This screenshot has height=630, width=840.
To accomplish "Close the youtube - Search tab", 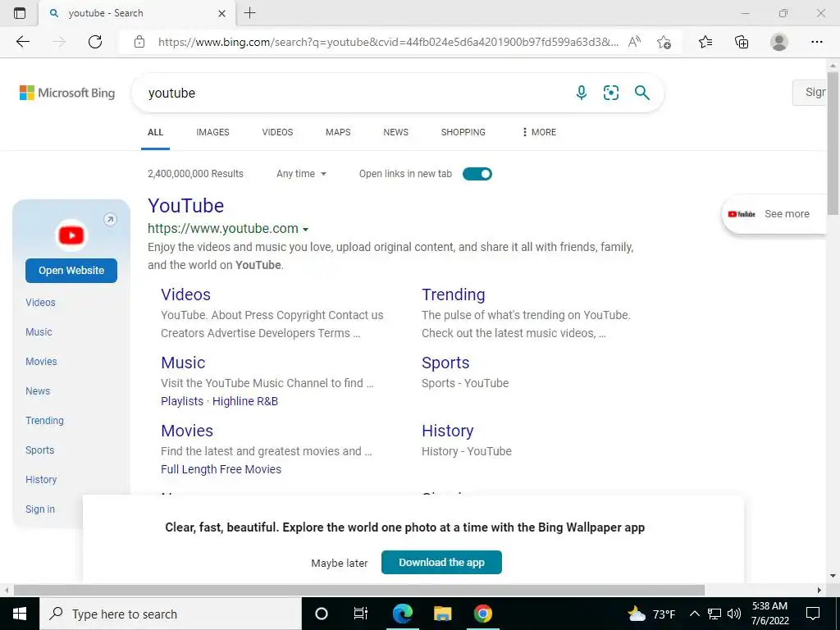I will pyautogui.click(x=221, y=13).
